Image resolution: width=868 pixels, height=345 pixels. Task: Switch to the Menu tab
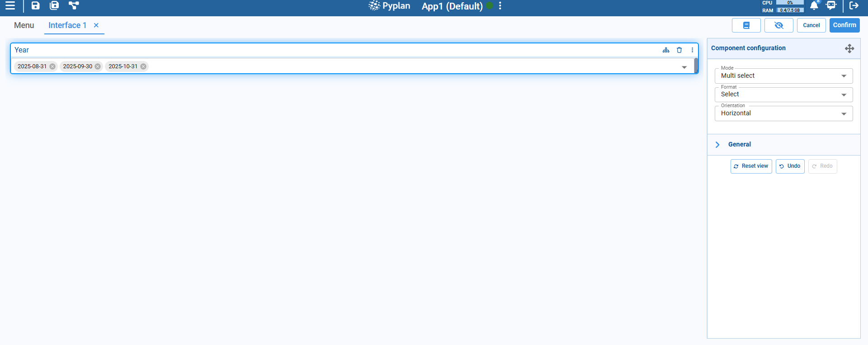point(24,25)
